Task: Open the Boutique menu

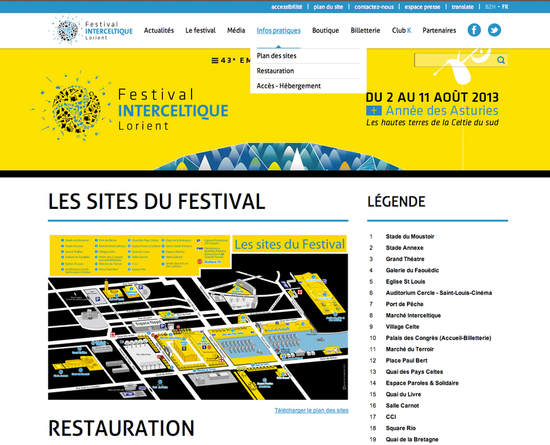Action: click(326, 31)
